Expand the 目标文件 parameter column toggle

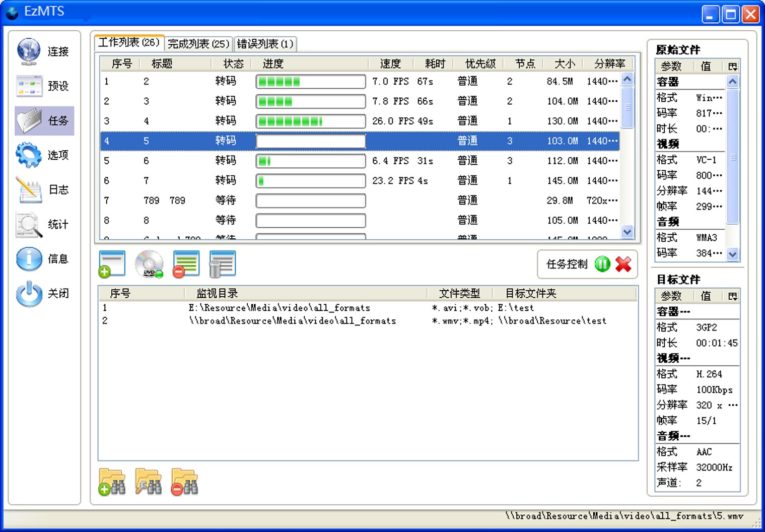coord(732,296)
